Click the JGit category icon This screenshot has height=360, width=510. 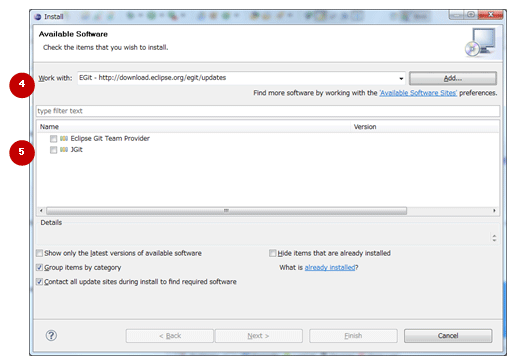click(x=64, y=150)
